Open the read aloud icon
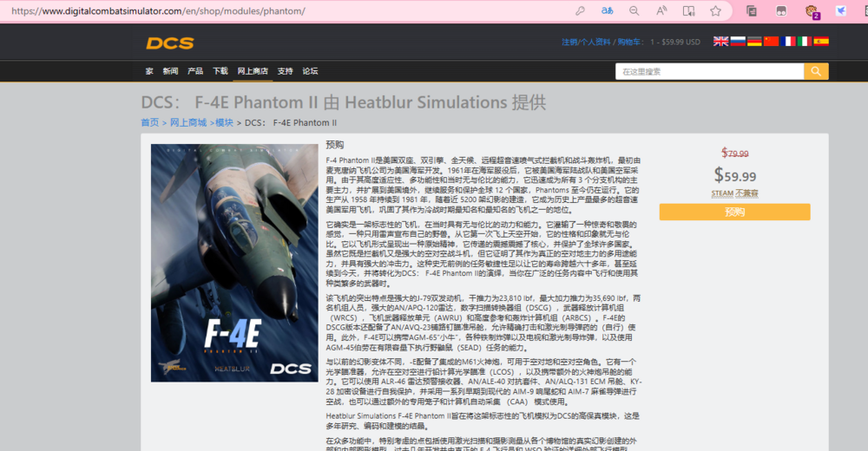The height and width of the screenshot is (451, 868). pos(661,10)
